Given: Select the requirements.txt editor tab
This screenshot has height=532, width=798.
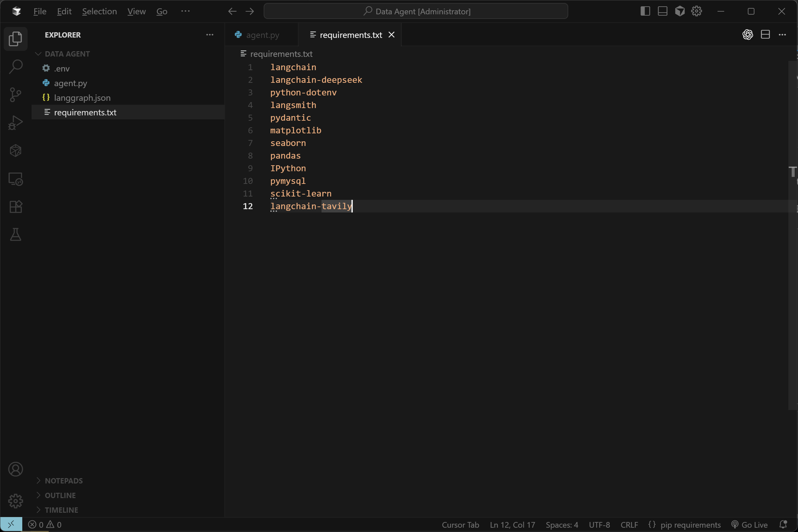Looking at the screenshot, I should point(349,35).
